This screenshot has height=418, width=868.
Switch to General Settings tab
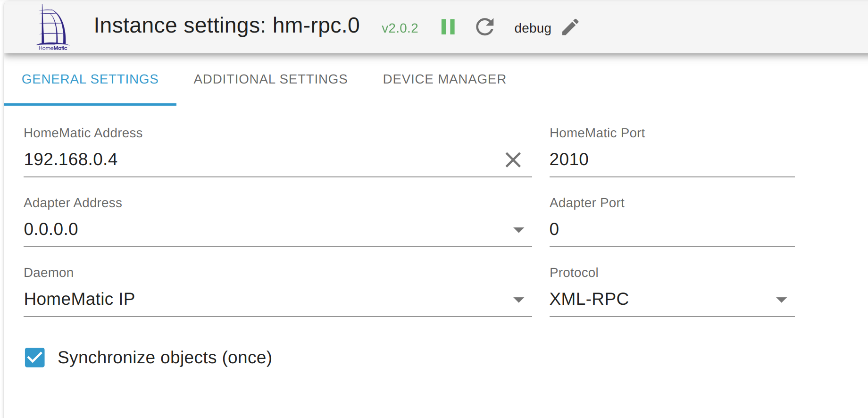(x=90, y=79)
